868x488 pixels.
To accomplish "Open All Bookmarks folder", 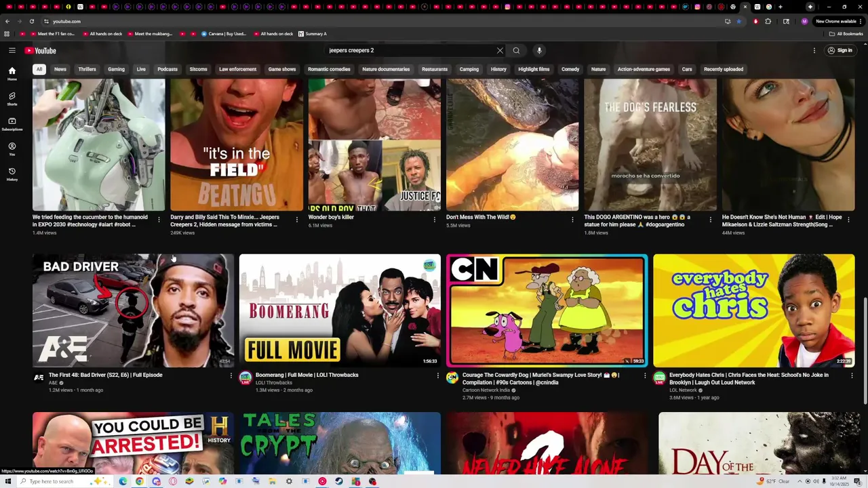I will (846, 33).
